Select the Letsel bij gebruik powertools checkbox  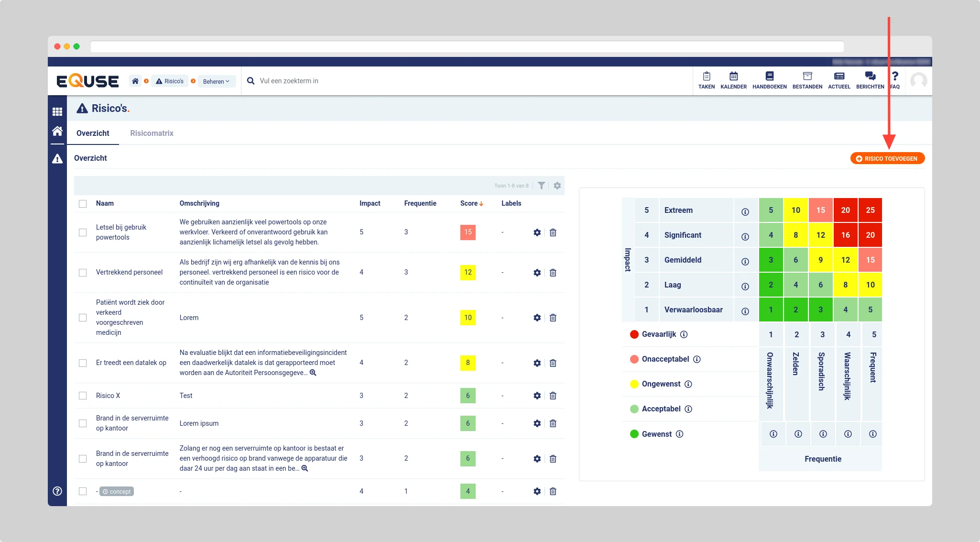[83, 232]
